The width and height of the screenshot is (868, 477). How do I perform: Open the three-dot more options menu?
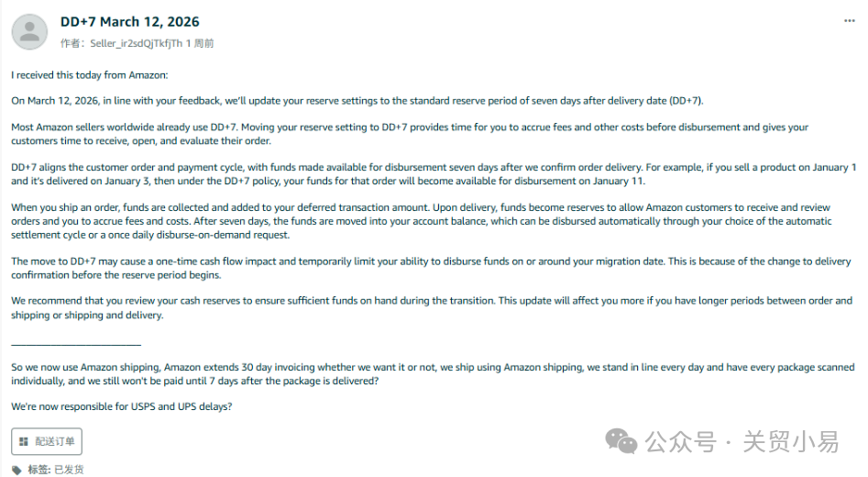pyautogui.click(x=850, y=21)
